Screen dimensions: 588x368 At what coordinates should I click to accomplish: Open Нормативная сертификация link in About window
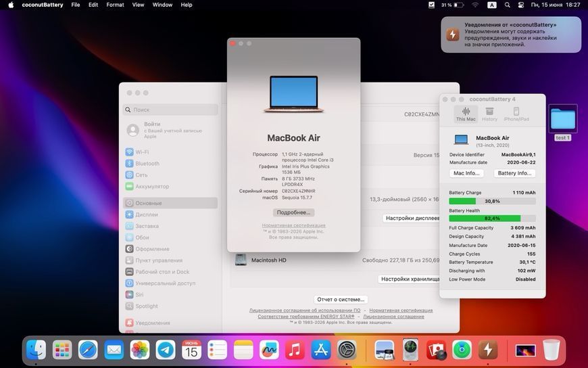click(x=293, y=225)
